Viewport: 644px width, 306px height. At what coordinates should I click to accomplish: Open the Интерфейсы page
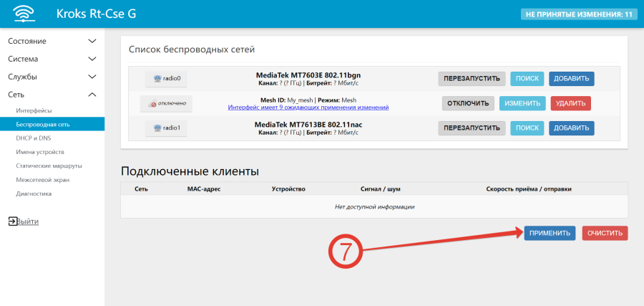(34, 110)
